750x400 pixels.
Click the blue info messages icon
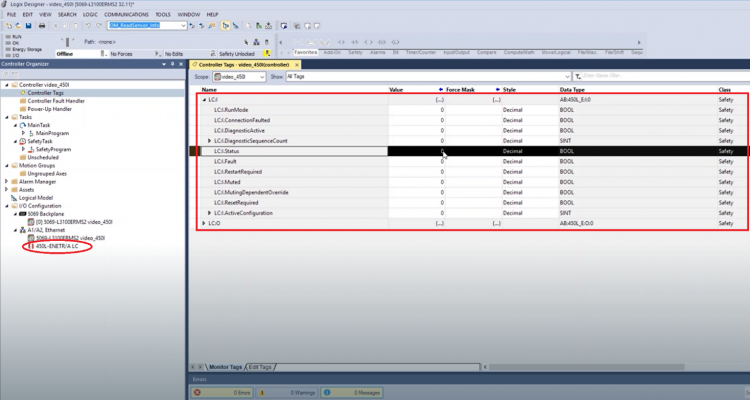tap(327, 392)
